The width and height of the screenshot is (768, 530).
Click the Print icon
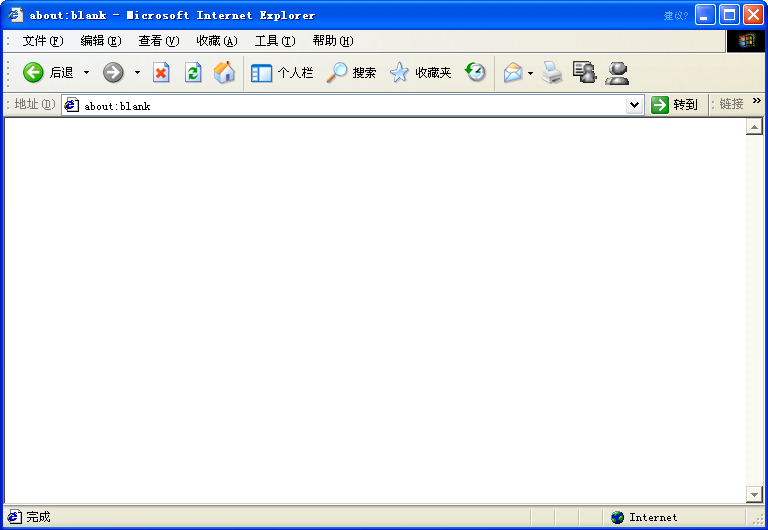[552, 72]
